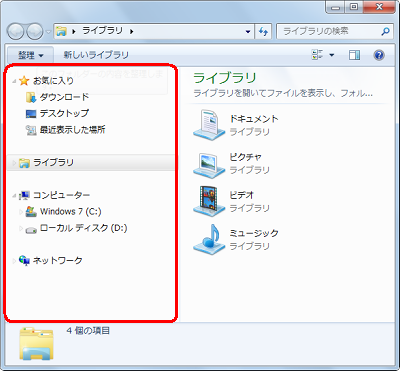Click the change view icon
Image resolution: width=400 pixels, height=371 pixels.
point(317,55)
